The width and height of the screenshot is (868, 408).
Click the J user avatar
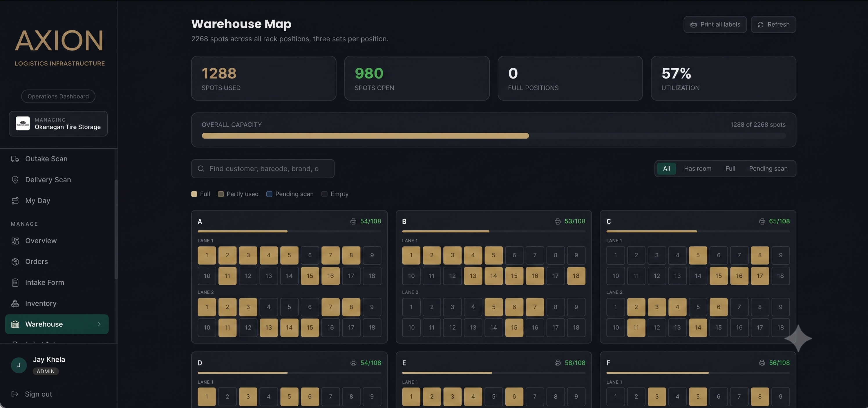(19, 365)
